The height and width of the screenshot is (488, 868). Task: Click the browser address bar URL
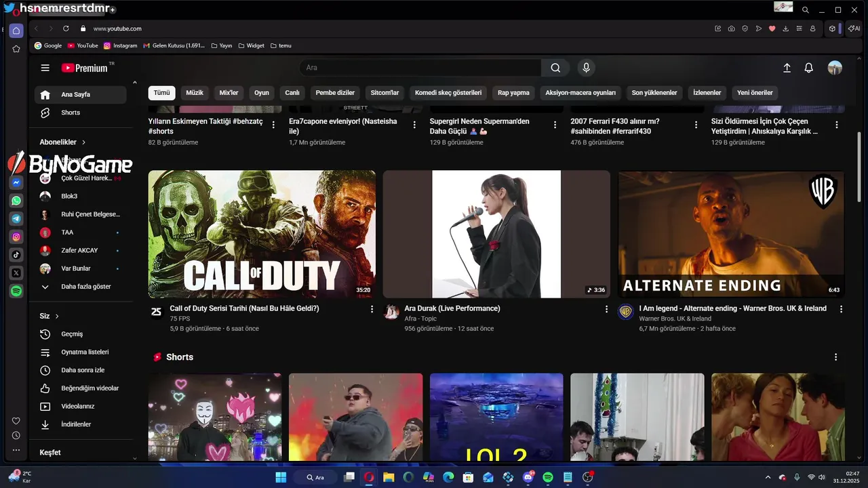117,28
